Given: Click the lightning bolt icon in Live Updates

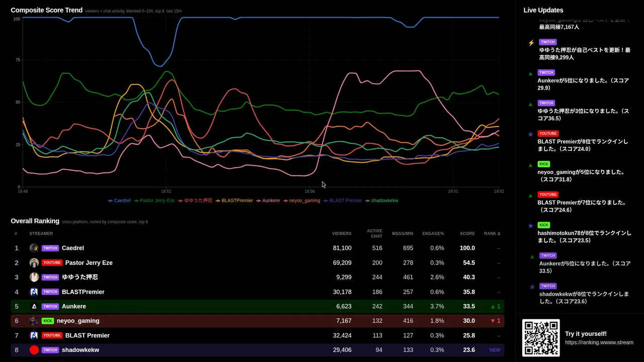Looking at the screenshot, I should [531, 43].
